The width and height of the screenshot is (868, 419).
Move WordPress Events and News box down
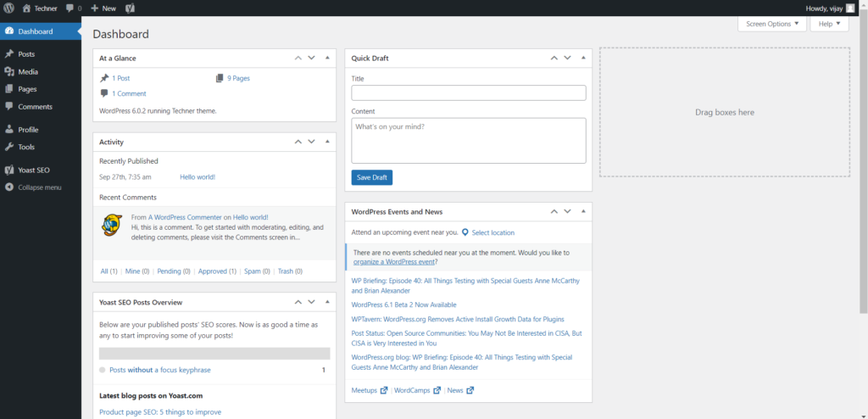coord(567,211)
